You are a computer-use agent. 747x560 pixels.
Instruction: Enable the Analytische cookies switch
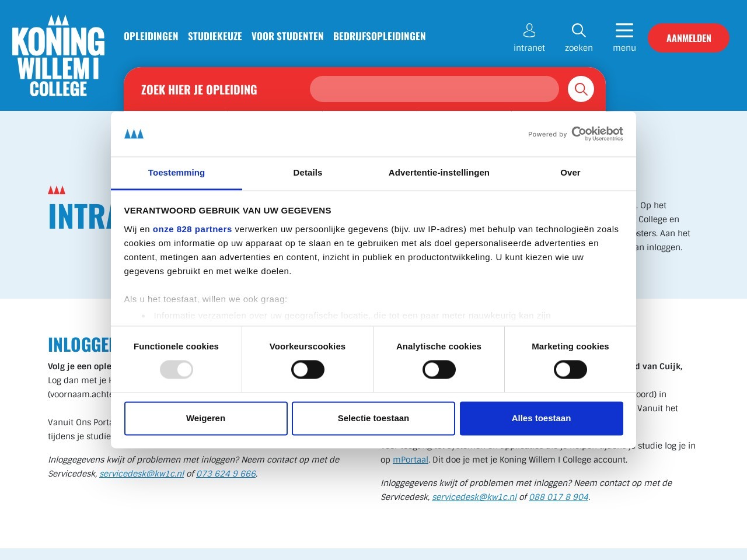click(439, 369)
